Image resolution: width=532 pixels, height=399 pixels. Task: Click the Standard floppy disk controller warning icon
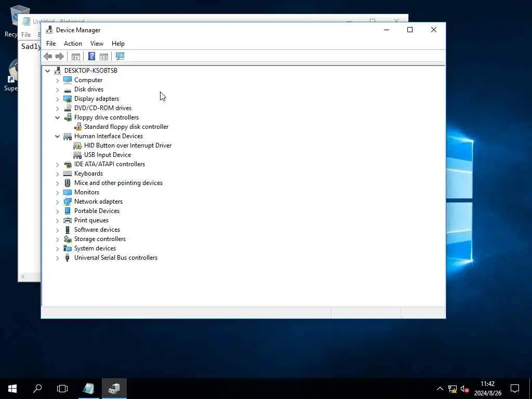pyautogui.click(x=78, y=127)
